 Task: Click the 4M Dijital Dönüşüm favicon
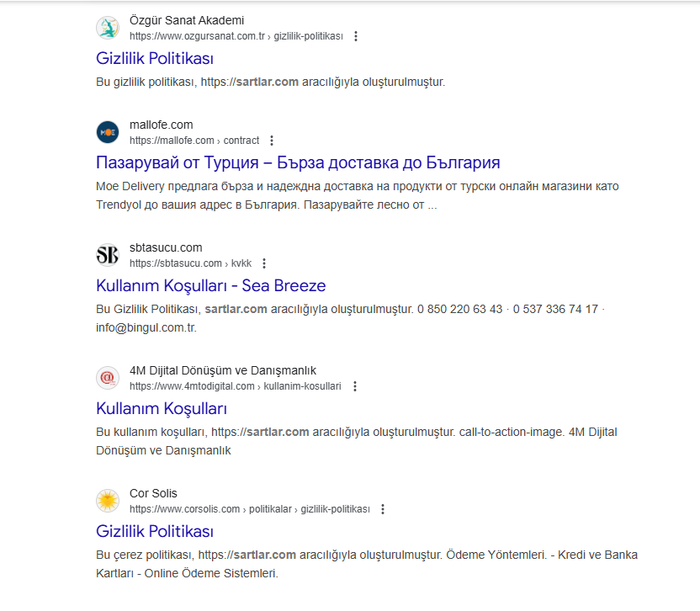click(108, 378)
